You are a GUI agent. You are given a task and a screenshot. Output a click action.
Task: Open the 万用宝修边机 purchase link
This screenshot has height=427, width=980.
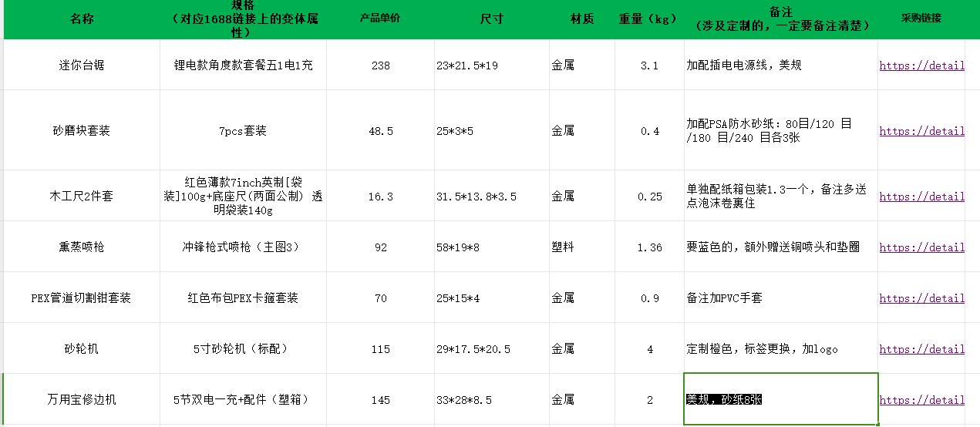[921, 400]
